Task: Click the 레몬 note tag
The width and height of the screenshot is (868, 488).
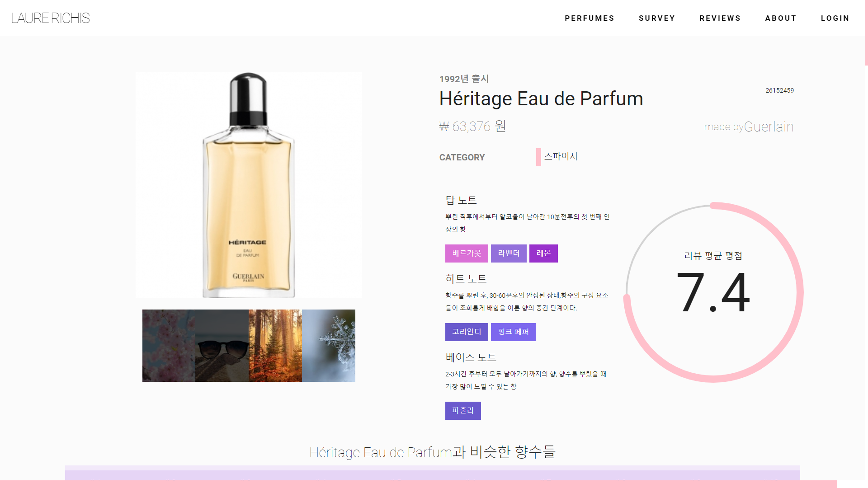Action: click(543, 253)
